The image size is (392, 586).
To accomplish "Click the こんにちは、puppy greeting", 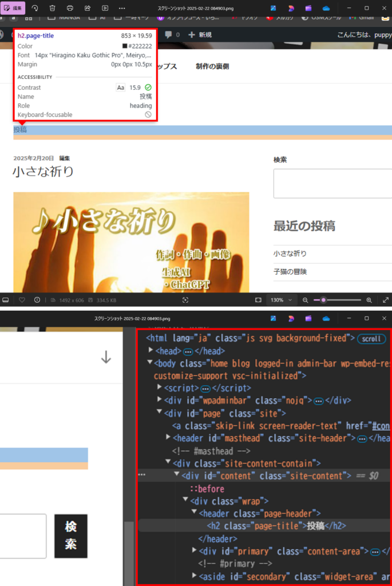I will 365,35.
